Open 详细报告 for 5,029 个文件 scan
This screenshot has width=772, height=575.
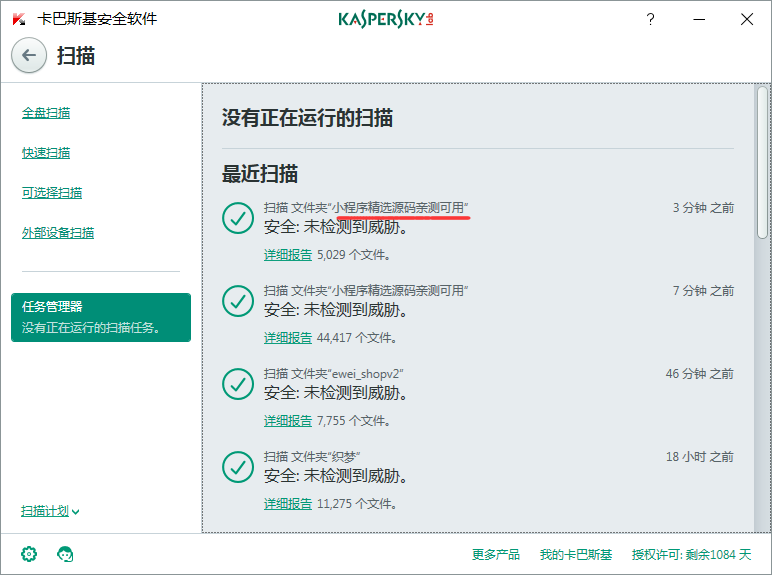pos(288,255)
